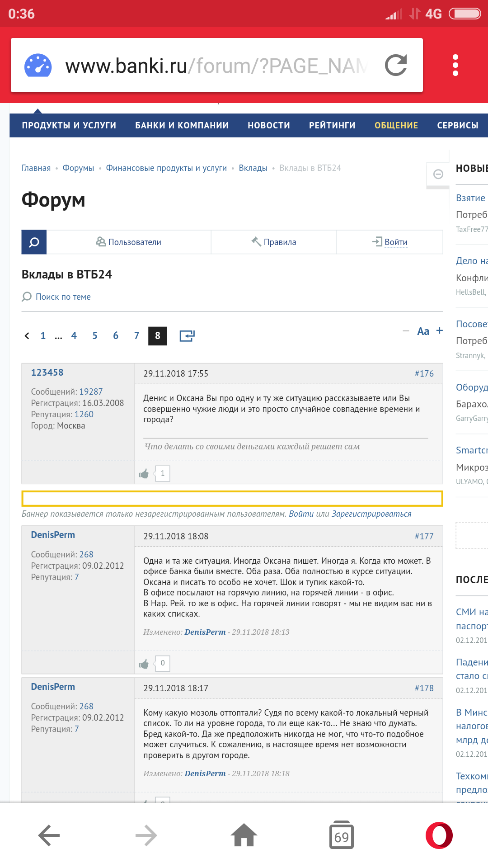Tap the banki.ru URL address field
The width and height of the screenshot is (488, 868).
[216, 66]
